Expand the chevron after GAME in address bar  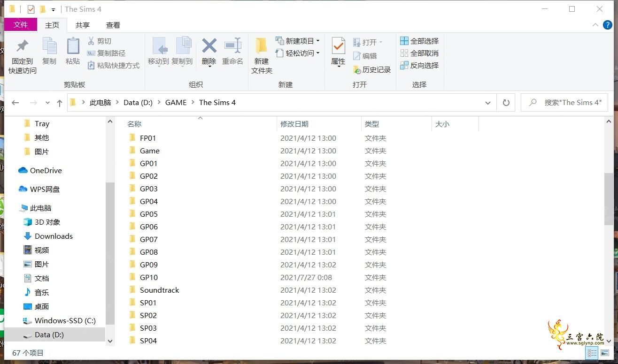pos(193,103)
